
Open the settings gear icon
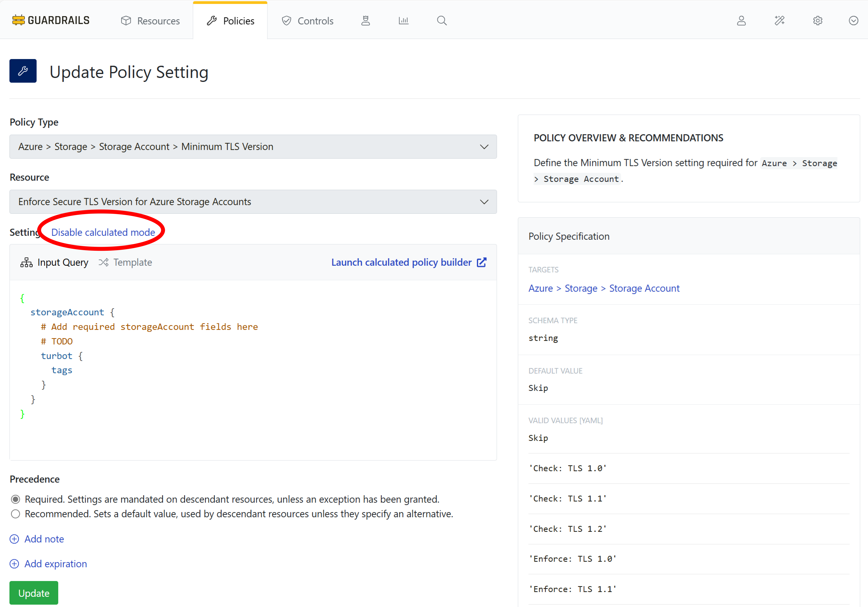817,21
